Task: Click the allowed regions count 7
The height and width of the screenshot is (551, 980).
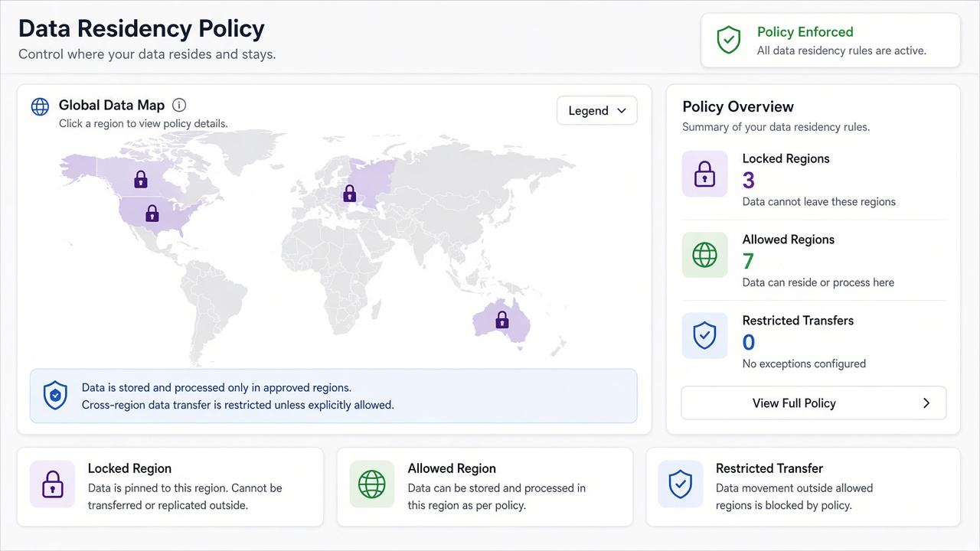Action: [x=749, y=261]
